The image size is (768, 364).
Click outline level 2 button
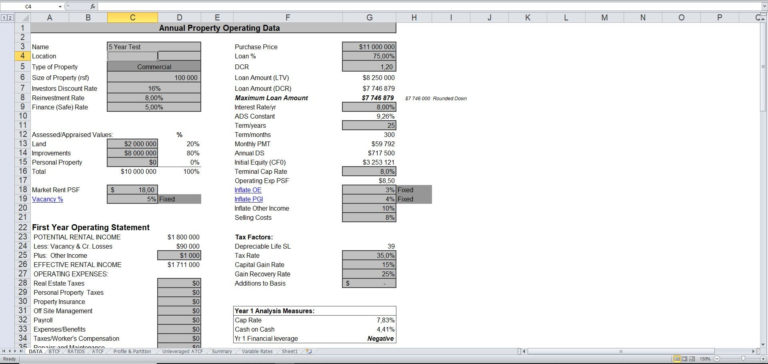click(x=10, y=18)
